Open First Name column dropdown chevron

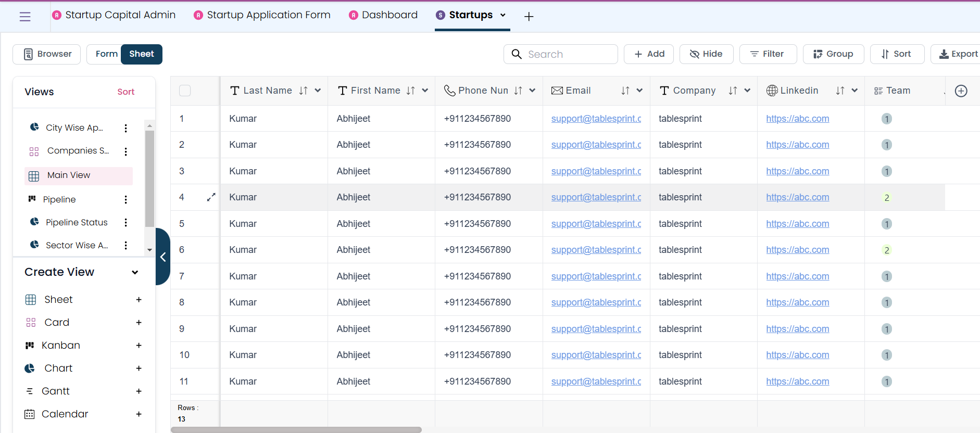pyautogui.click(x=425, y=91)
